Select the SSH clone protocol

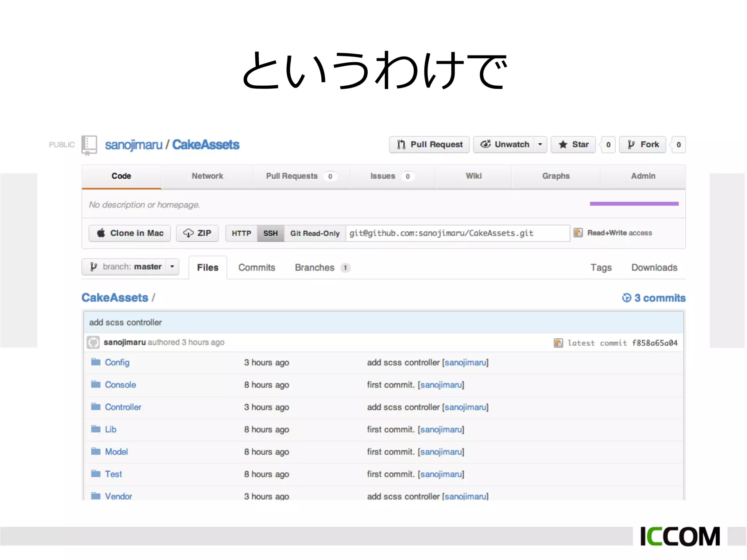pyautogui.click(x=271, y=233)
